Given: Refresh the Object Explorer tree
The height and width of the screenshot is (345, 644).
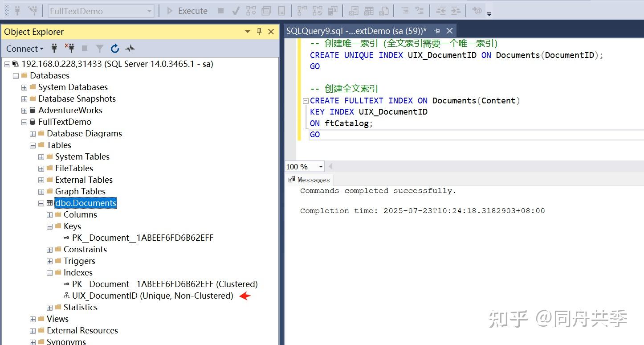Looking at the screenshot, I should pyautogui.click(x=115, y=48).
